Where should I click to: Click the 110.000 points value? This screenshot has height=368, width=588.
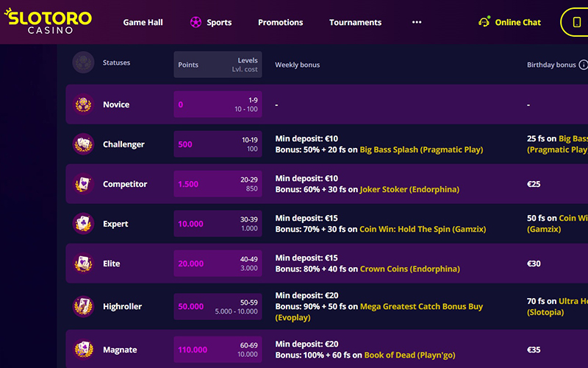pyautogui.click(x=193, y=350)
